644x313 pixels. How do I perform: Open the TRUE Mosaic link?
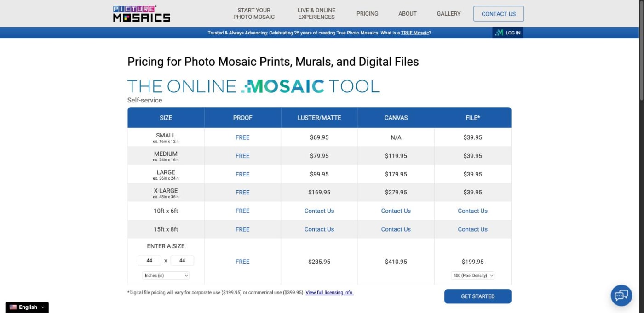pyautogui.click(x=415, y=33)
